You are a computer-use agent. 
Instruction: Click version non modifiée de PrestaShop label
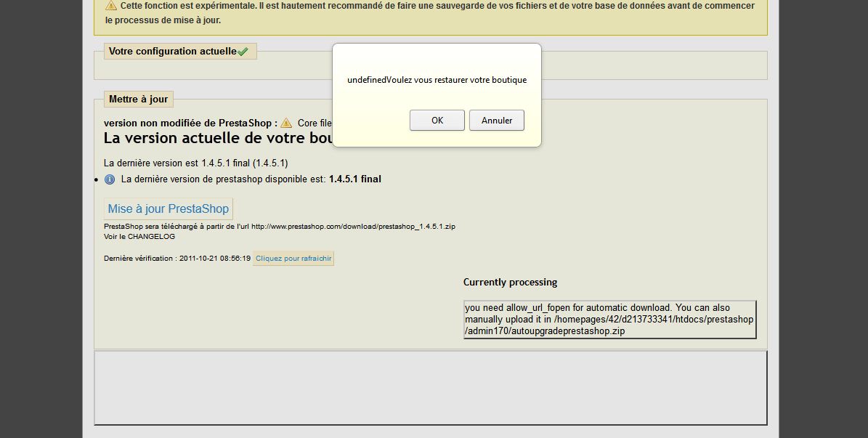[x=190, y=123]
